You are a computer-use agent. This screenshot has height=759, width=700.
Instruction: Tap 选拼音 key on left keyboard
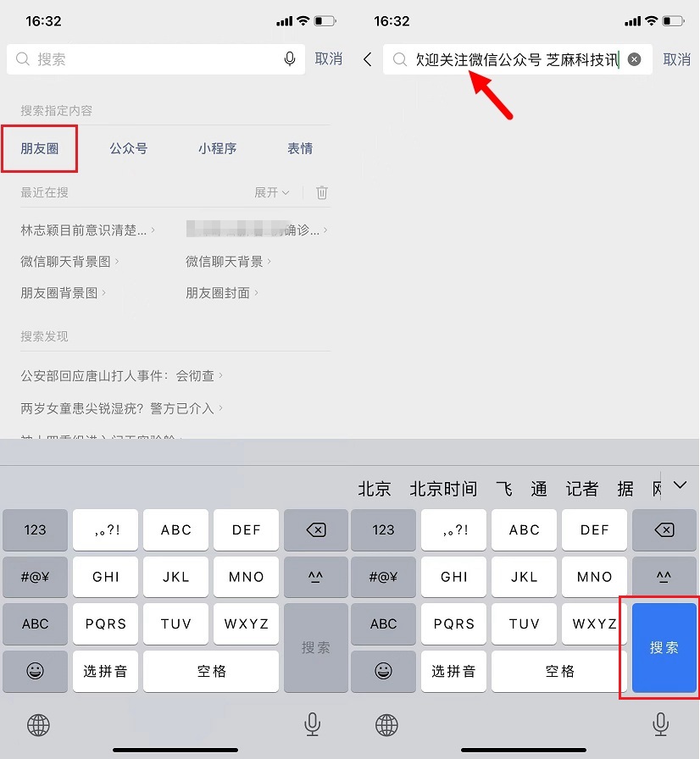(105, 671)
